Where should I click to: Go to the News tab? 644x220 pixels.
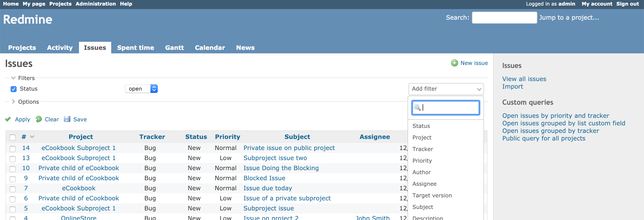pyautogui.click(x=245, y=48)
